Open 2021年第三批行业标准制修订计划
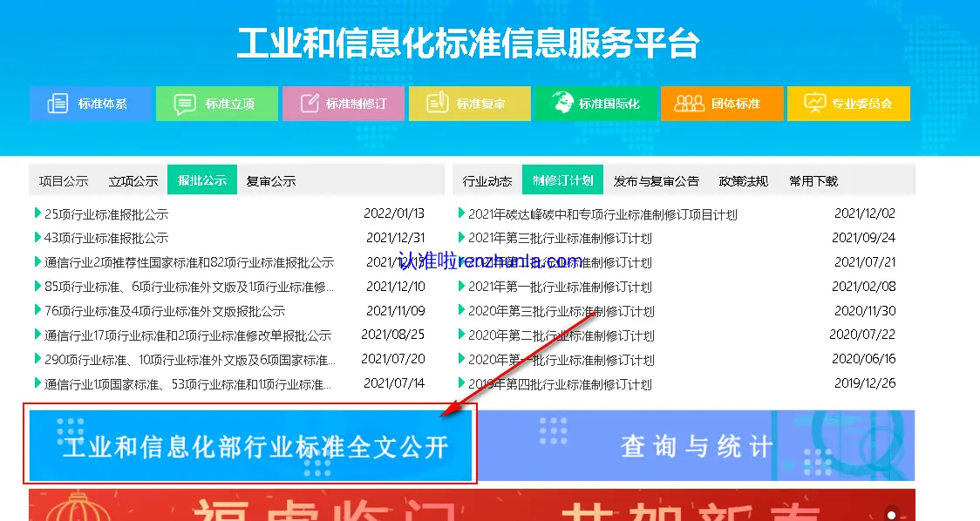 pyautogui.click(x=561, y=238)
